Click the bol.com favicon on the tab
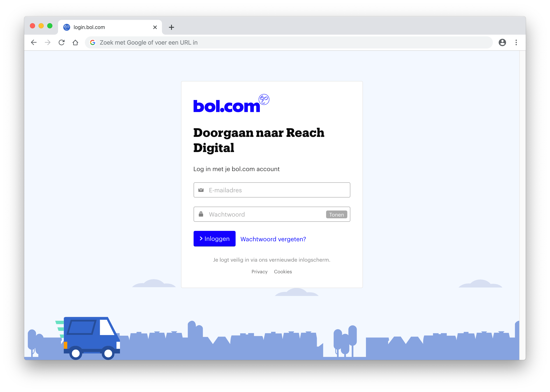The width and height of the screenshot is (550, 392). click(67, 27)
